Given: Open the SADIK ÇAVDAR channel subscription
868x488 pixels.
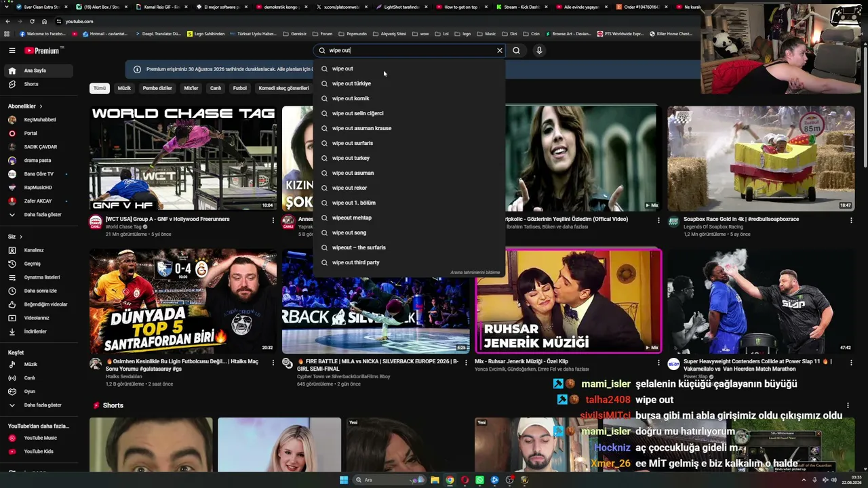Looking at the screenshot, I should [38, 147].
